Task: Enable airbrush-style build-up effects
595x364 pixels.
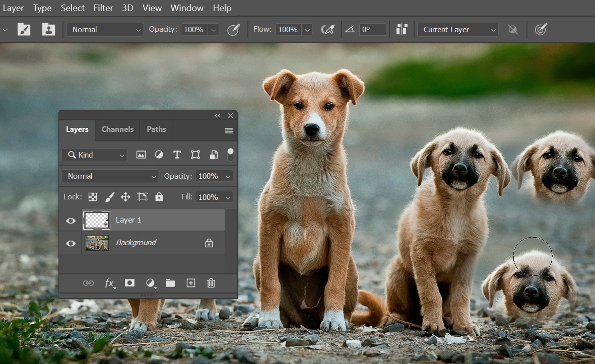Action: [x=328, y=30]
